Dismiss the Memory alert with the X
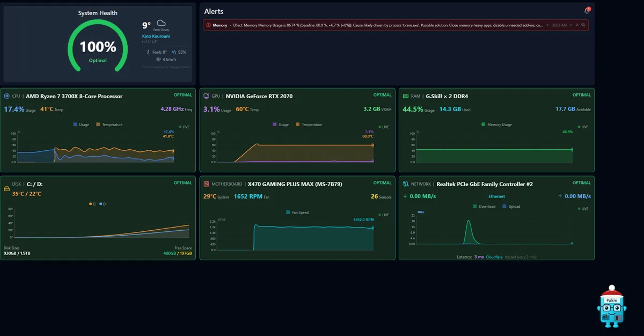Viewport: 644px width, 336px height. [577, 25]
